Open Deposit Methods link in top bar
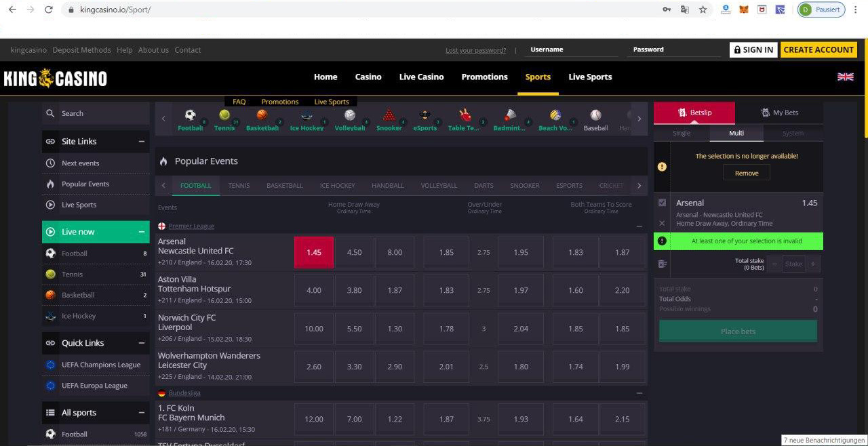868x446 pixels. [81, 50]
